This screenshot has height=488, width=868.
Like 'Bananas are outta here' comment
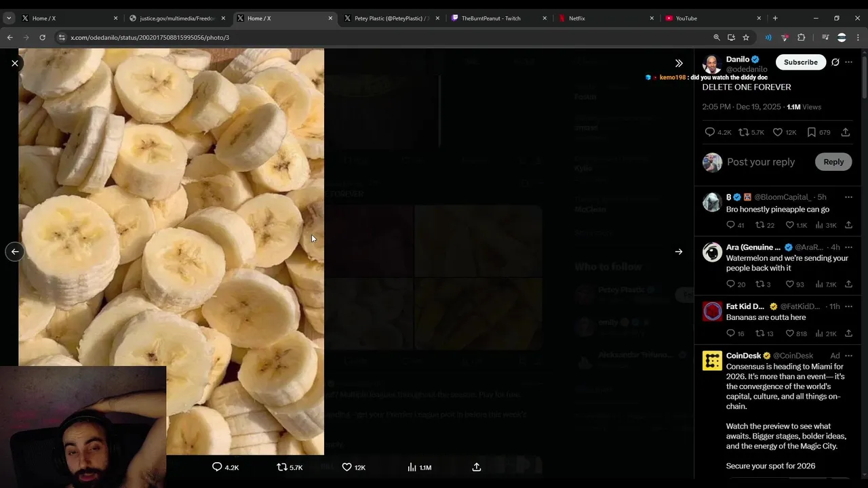point(796,333)
